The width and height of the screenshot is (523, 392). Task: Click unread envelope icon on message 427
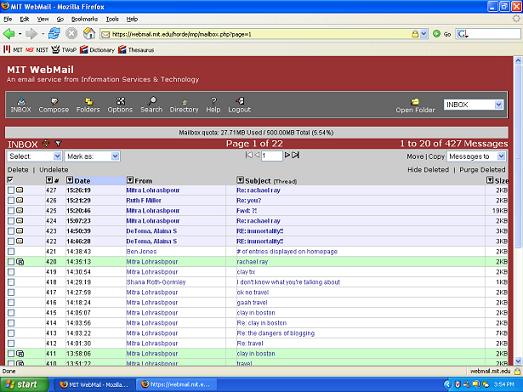tap(20, 190)
